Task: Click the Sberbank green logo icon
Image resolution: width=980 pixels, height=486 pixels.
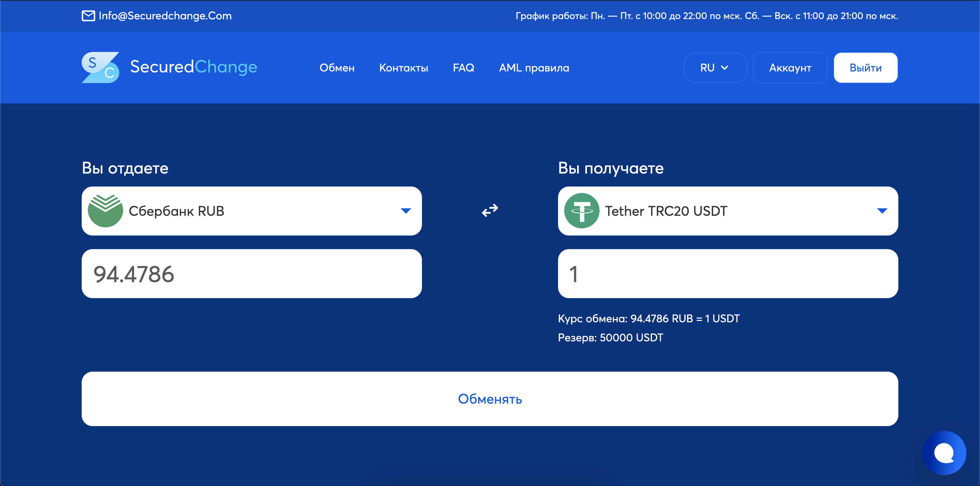Action: tap(105, 210)
